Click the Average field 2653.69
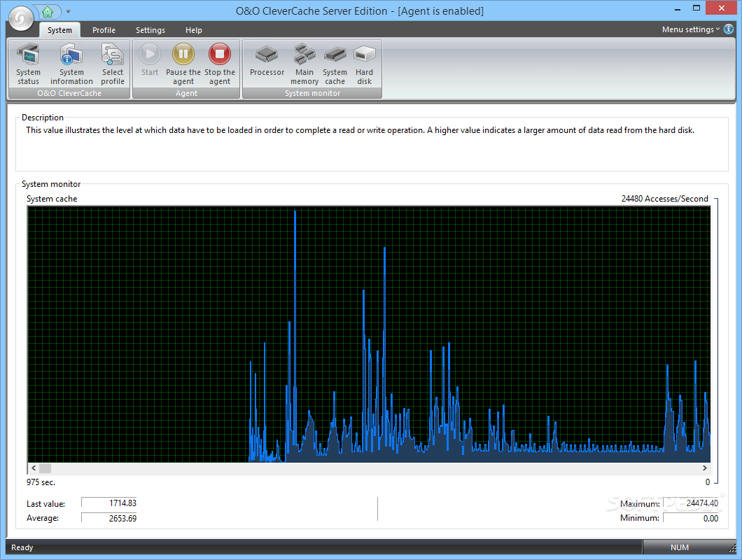 click(108, 518)
